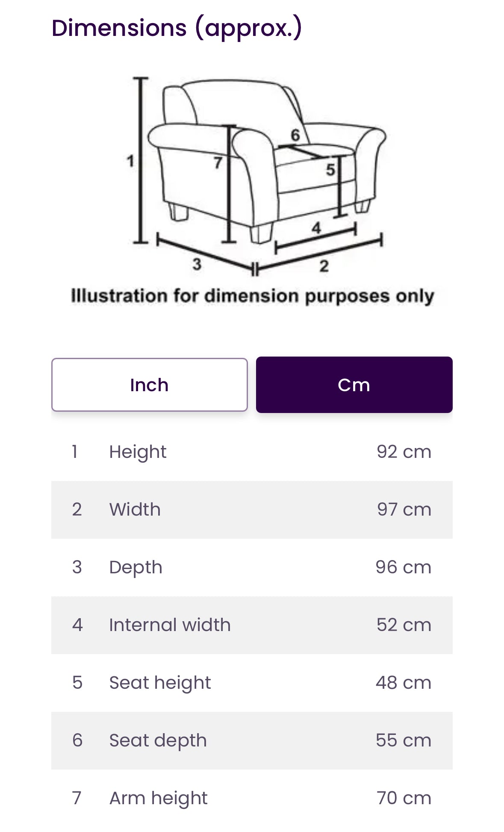Click the illustration caption text

click(x=252, y=296)
